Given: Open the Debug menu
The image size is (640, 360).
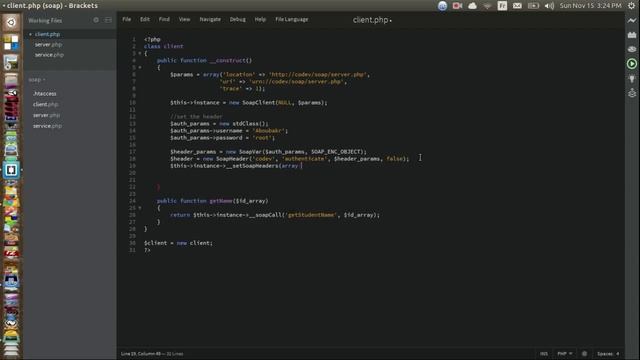Looking at the screenshot, I should [x=238, y=19].
